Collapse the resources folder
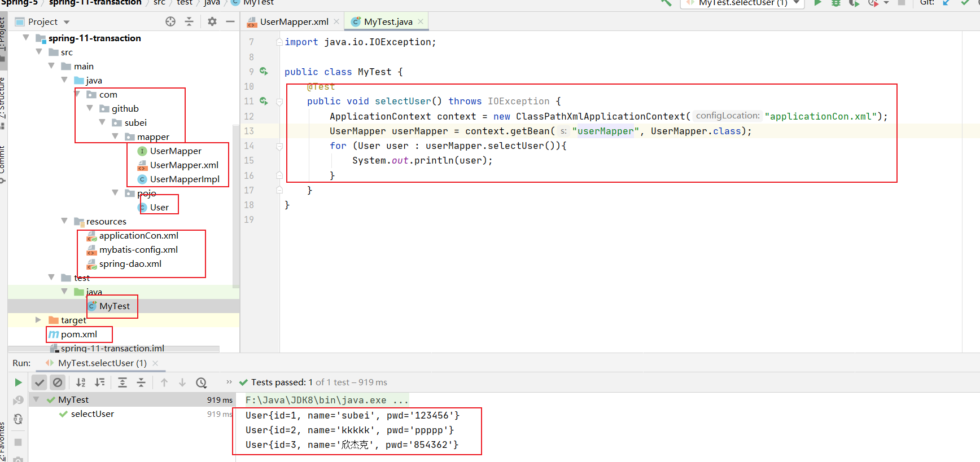980x462 pixels. tap(64, 221)
